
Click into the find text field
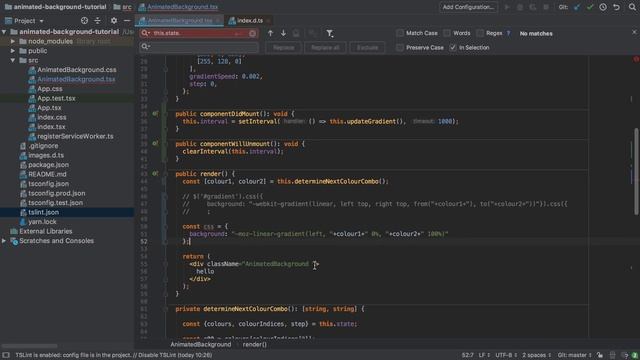point(198,33)
